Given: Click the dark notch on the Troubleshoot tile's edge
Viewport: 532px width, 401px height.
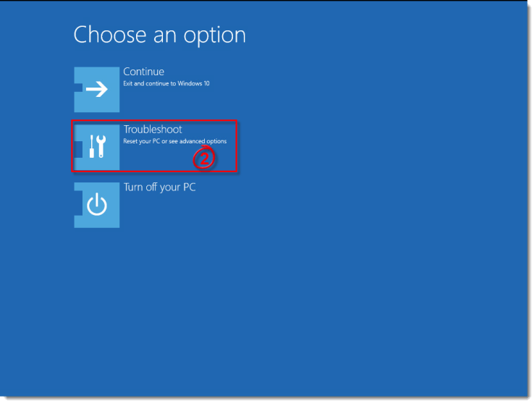Looking at the screenshot, I should (x=78, y=150).
